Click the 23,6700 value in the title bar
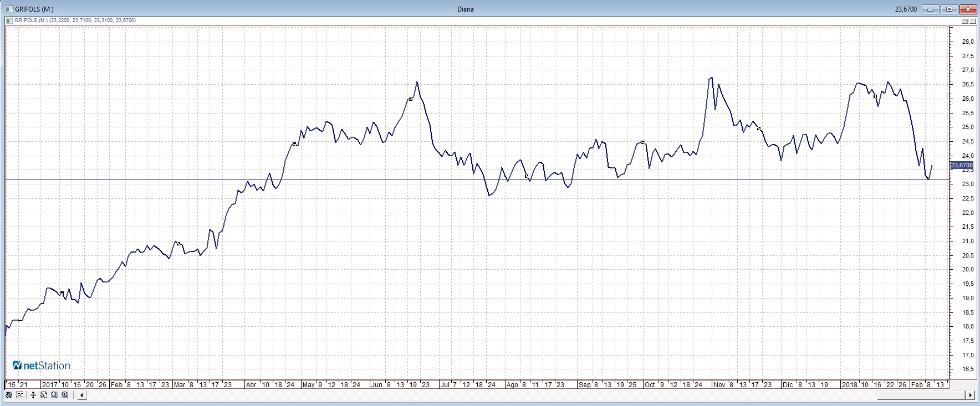The width and height of the screenshot is (980, 406). tap(906, 9)
